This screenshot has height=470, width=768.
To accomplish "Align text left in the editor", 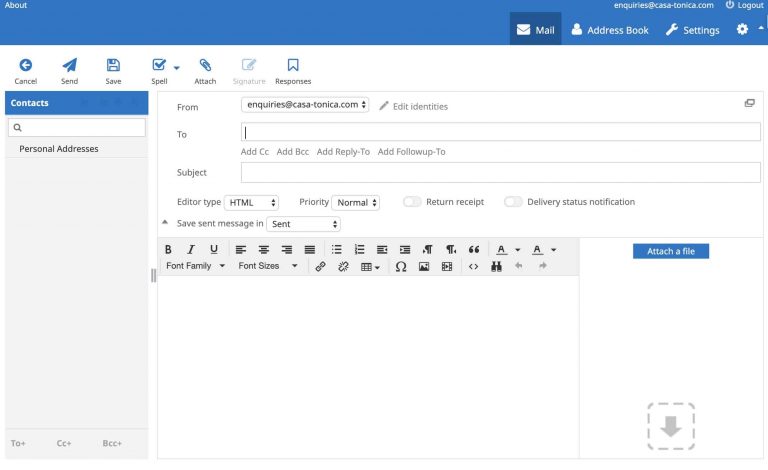I will point(240,250).
